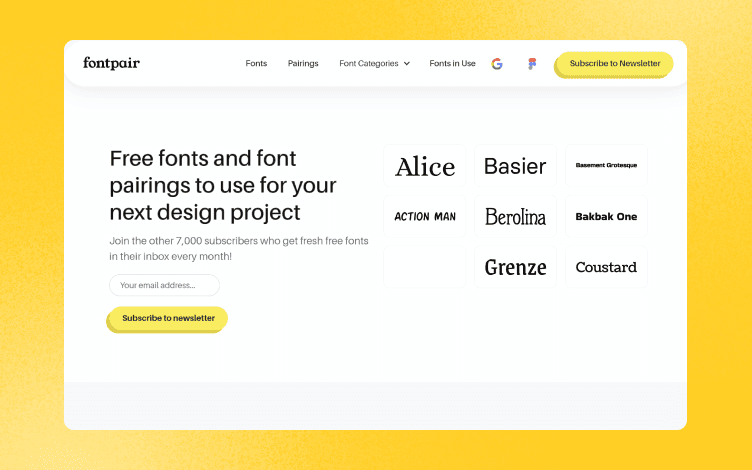
Task: Click the 'Join the other 7,000 subscribers' text
Action: tap(239, 248)
